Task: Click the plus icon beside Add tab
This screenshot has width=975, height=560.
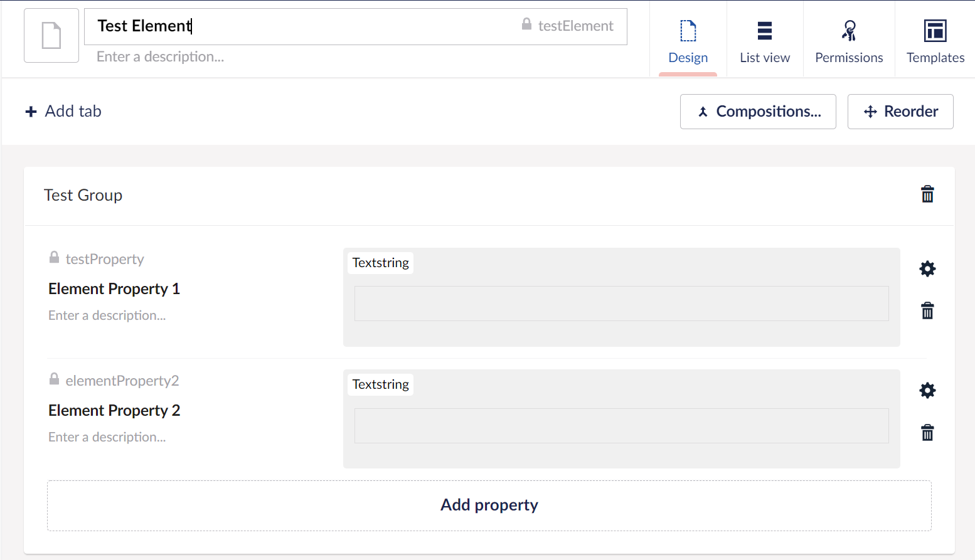Action: 31,111
